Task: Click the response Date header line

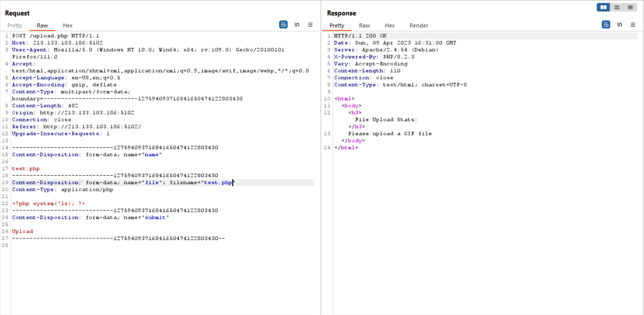Action: point(395,43)
